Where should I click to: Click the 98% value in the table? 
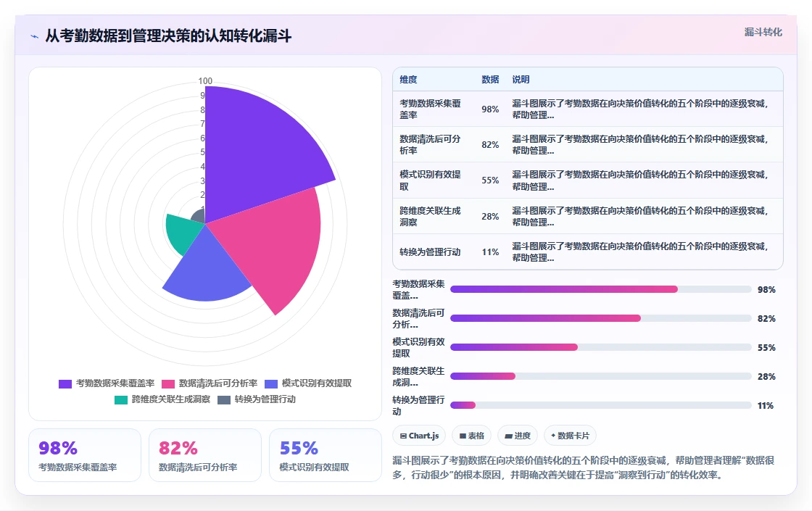pyautogui.click(x=490, y=109)
